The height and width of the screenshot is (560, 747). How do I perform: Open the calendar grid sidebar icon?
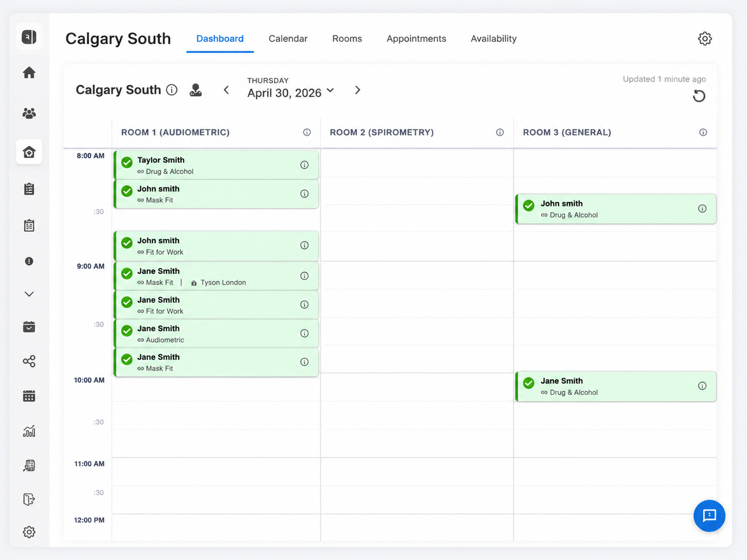click(x=29, y=396)
